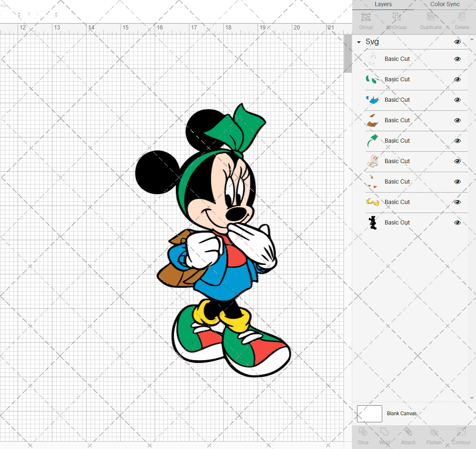Select the brown backpack layer thumbnail
Viewport: 476px width, 449px height.
tap(373, 120)
